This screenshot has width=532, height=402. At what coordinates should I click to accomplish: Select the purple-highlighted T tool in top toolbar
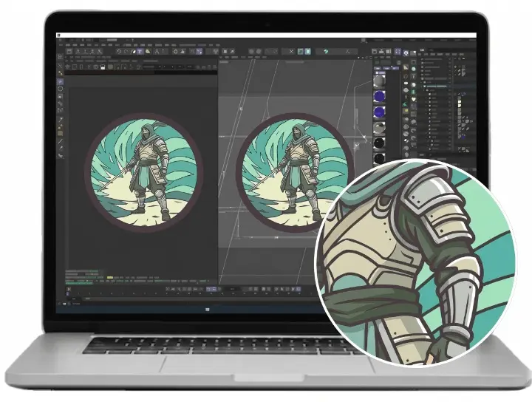140,52
